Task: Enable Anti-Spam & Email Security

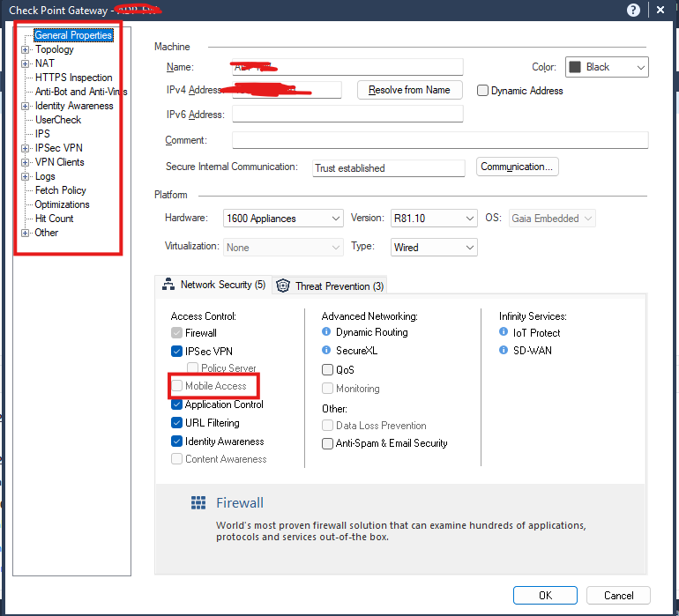Action: (327, 443)
